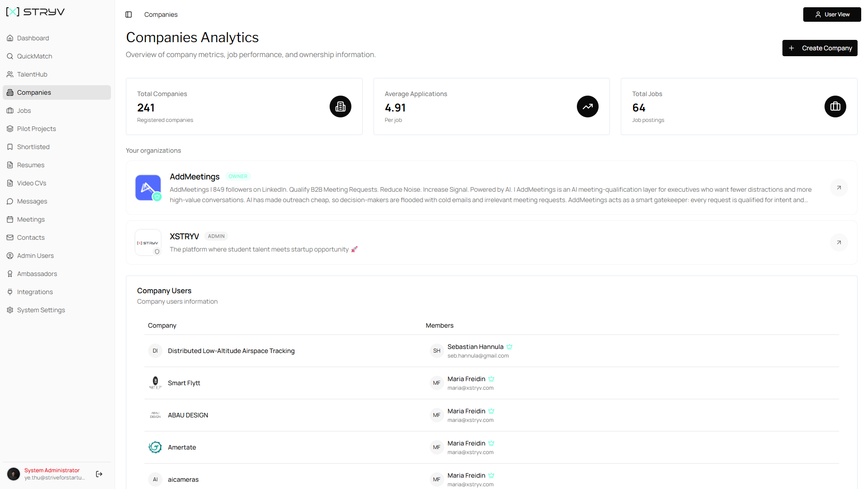Select the aicameras company name
The width and height of the screenshot is (868, 489).
pyautogui.click(x=183, y=479)
